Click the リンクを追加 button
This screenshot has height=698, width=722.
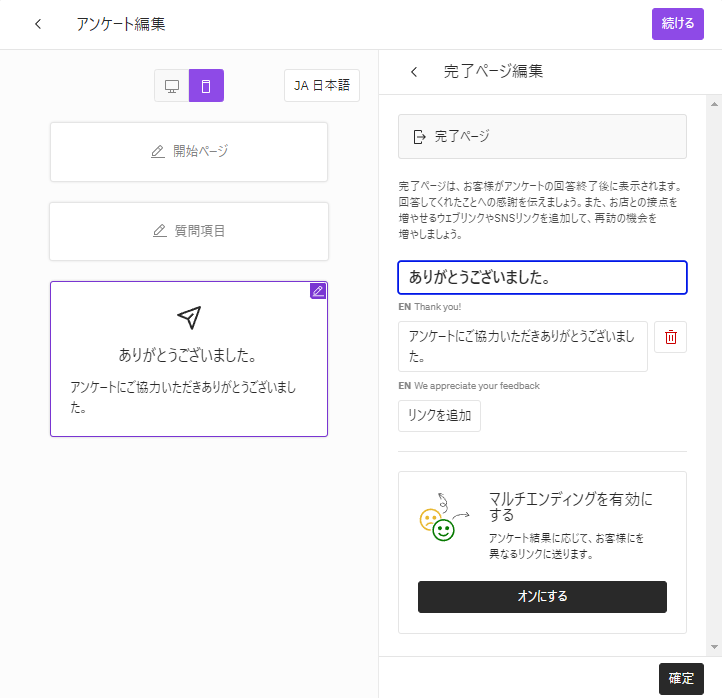tap(439, 415)
